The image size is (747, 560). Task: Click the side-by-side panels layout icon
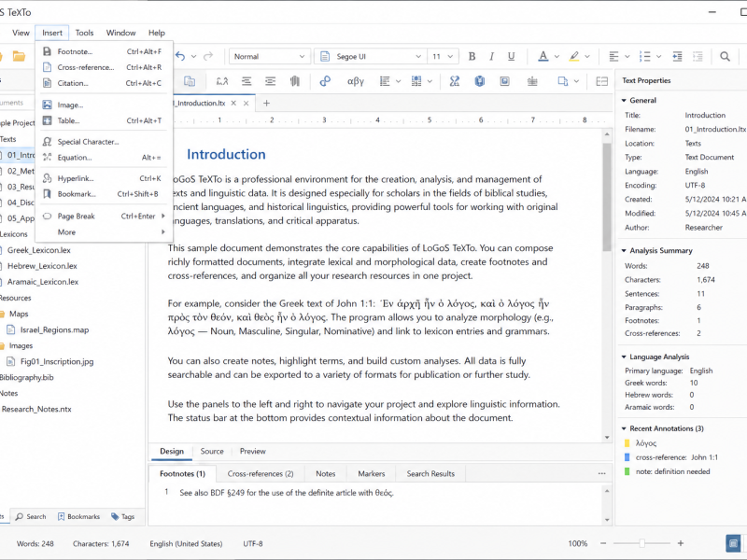(601, 81)
